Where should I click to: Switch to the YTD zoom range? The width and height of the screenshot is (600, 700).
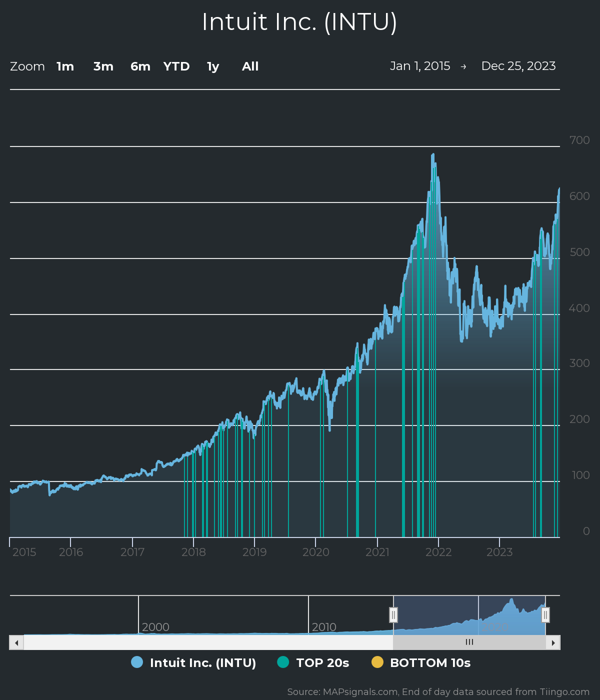click(x=176, y=66)
